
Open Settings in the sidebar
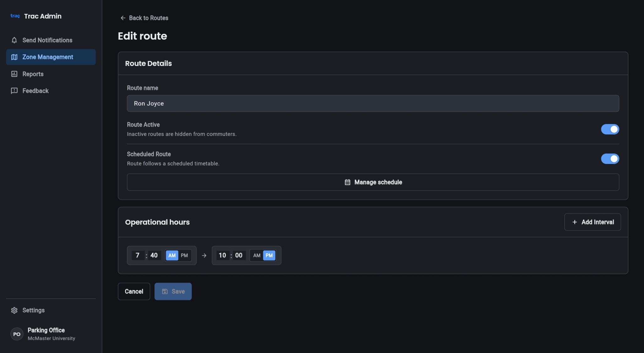51,310
